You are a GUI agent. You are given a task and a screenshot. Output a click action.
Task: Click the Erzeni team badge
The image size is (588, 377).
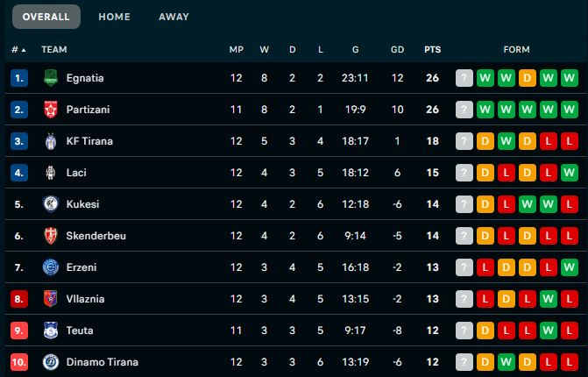tap(50, 267)
